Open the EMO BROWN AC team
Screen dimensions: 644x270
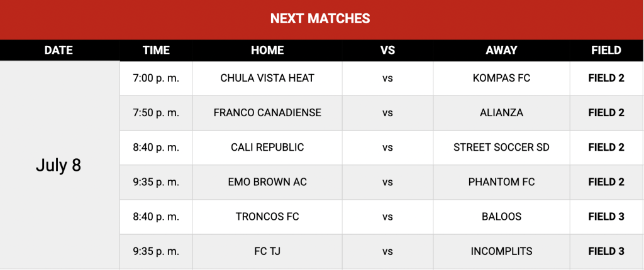click(267, 181)
